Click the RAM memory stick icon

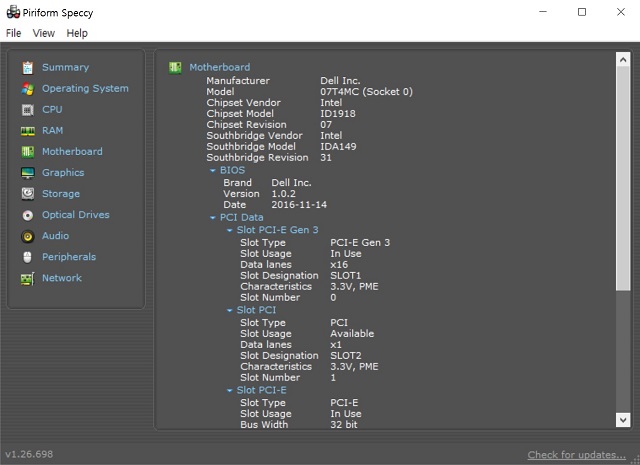tap(27, 131)
